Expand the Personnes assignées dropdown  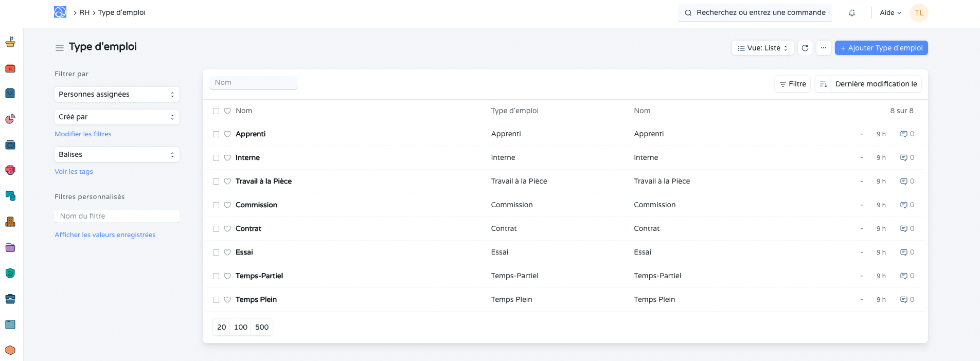[x=117, y=95]
